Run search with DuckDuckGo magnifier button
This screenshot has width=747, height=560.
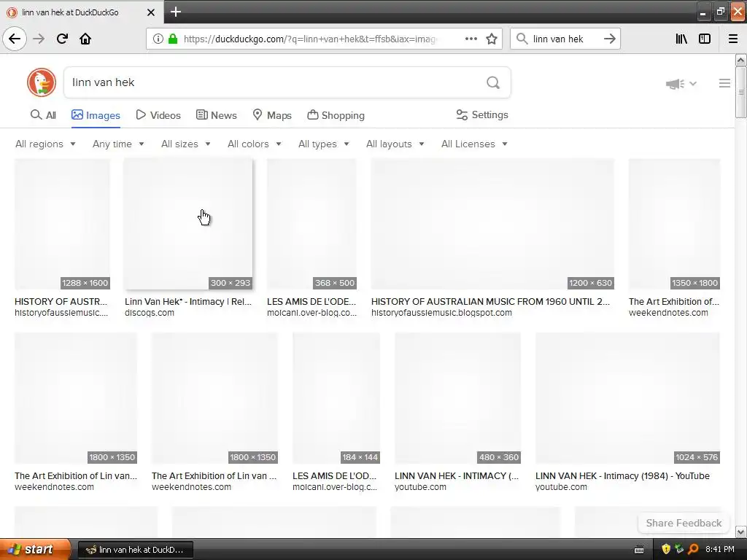point(493,83)
